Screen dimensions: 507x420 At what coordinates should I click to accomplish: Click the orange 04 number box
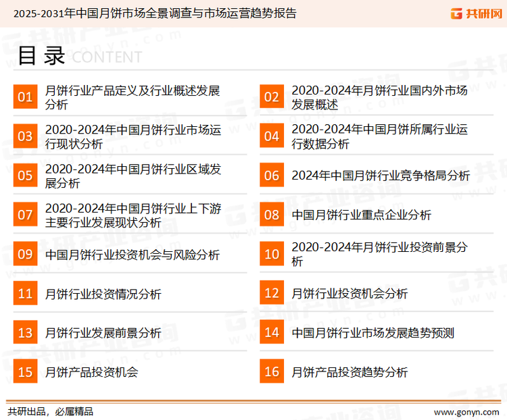(272, 136)
